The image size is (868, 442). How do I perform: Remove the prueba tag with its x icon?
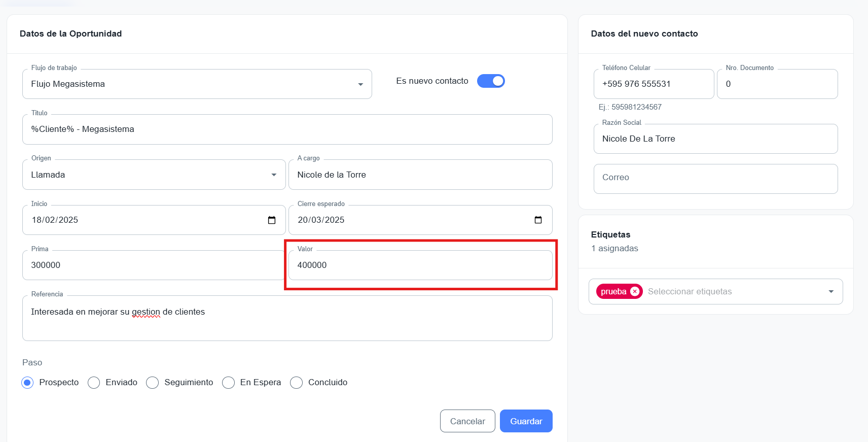(x=635, y=292)
